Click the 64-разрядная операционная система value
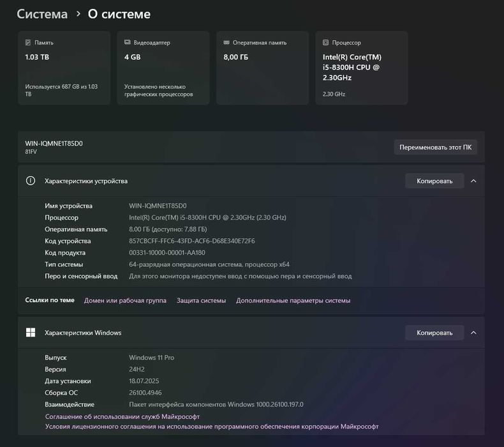 coord(209,264)
